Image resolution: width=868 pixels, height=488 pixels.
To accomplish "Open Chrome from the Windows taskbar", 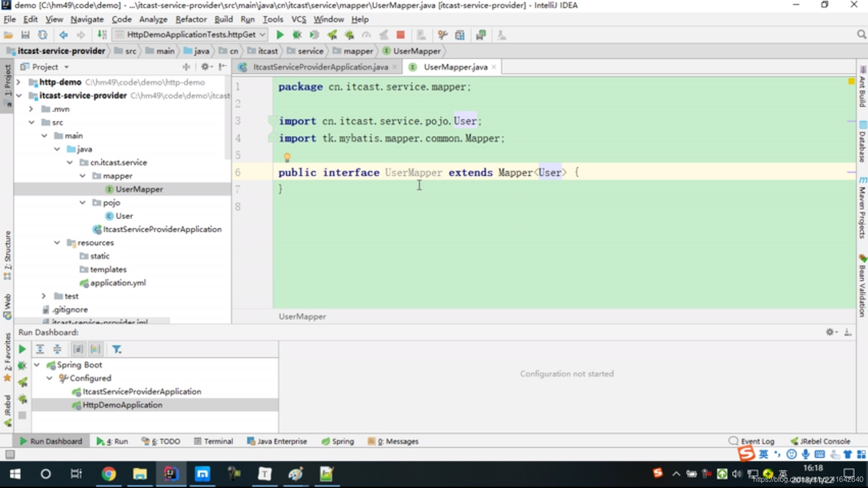I will (x=108, y=474).
